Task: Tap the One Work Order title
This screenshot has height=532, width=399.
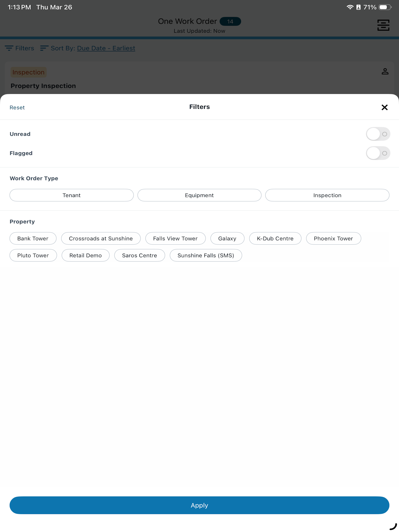Action: [187, 21]
